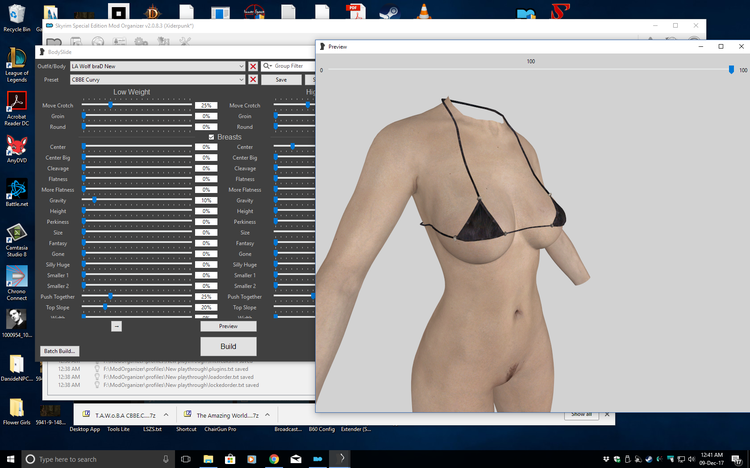Viewport: 750px width, 468px height.
Task: Click the Group Filter magnifier icon
Action: pyautogui.click(x=267, y=66)
